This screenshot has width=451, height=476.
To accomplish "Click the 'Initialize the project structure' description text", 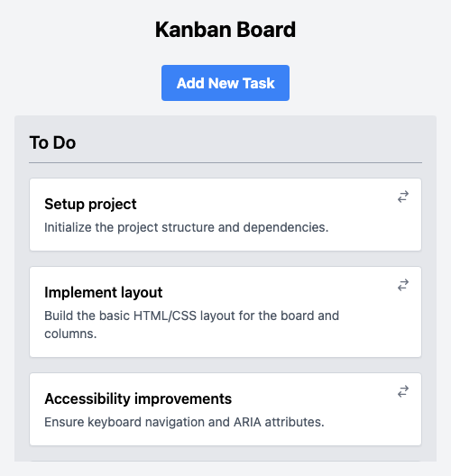I will coord(187,227).
